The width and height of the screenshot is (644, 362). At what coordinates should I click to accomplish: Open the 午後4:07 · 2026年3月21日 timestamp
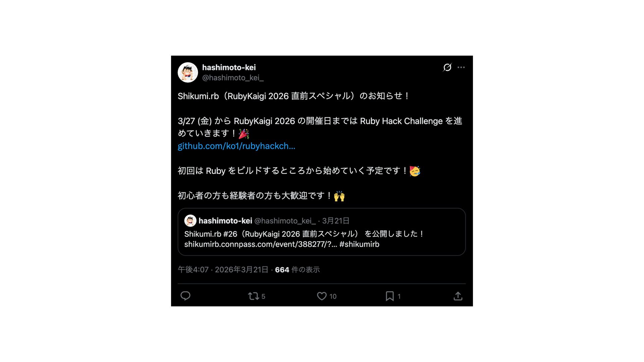click(223, 270)
